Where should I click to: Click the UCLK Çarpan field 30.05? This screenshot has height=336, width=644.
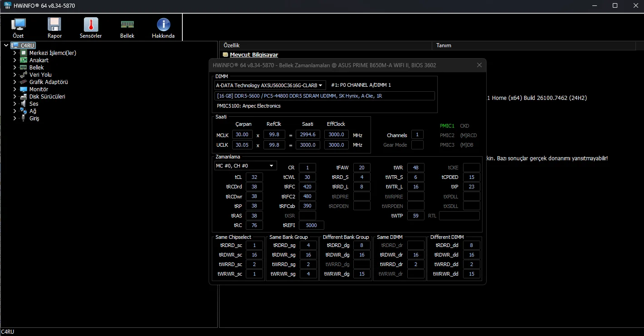coord(243,145)
